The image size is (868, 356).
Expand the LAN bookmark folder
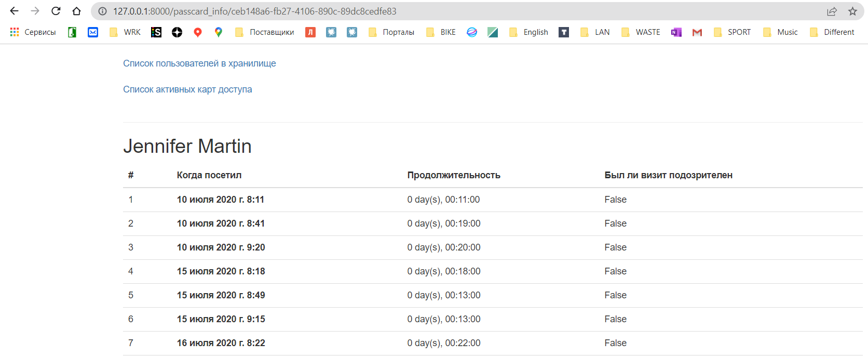tap(595, 32)
